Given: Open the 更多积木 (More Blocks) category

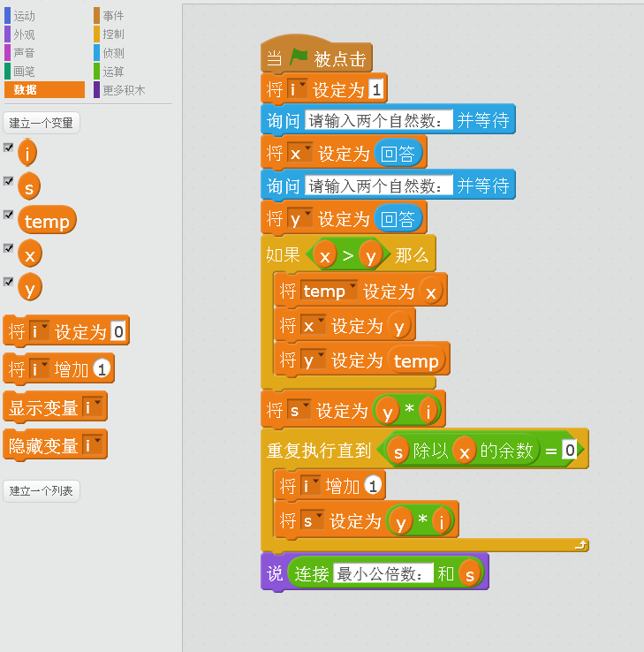Looking at the screenshot, I should click(x=124, y=90).
